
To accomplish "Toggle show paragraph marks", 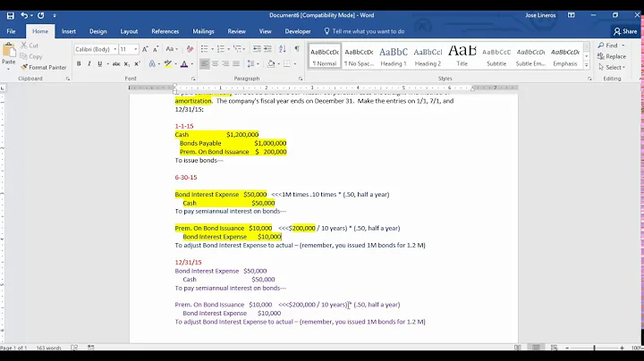I will (297, 49).
